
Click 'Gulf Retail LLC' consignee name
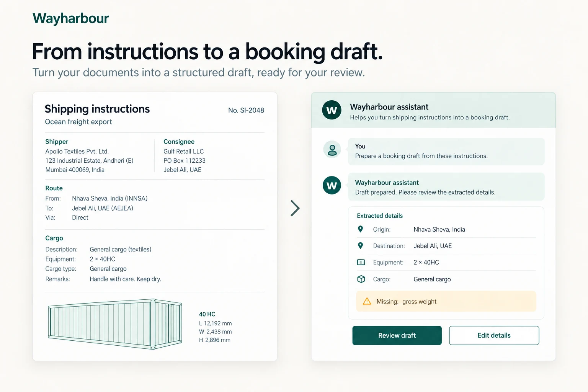(x=183, y=151)
